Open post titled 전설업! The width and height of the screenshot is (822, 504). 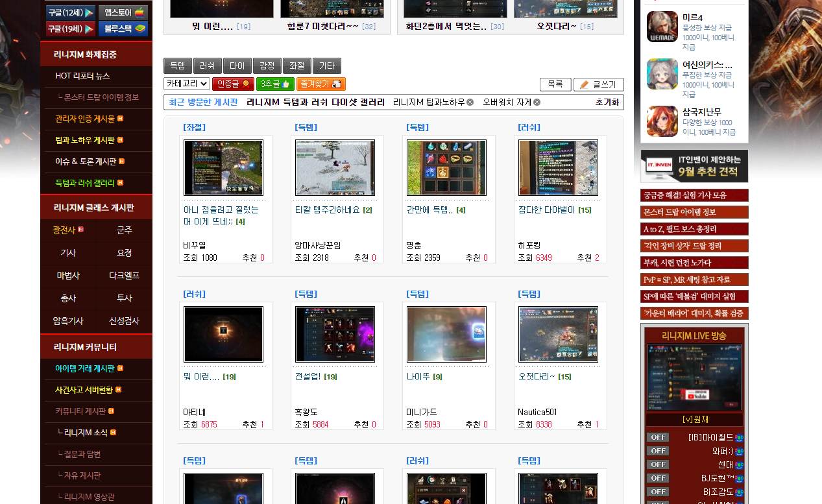pyautogui.click(x=308, y=377)
